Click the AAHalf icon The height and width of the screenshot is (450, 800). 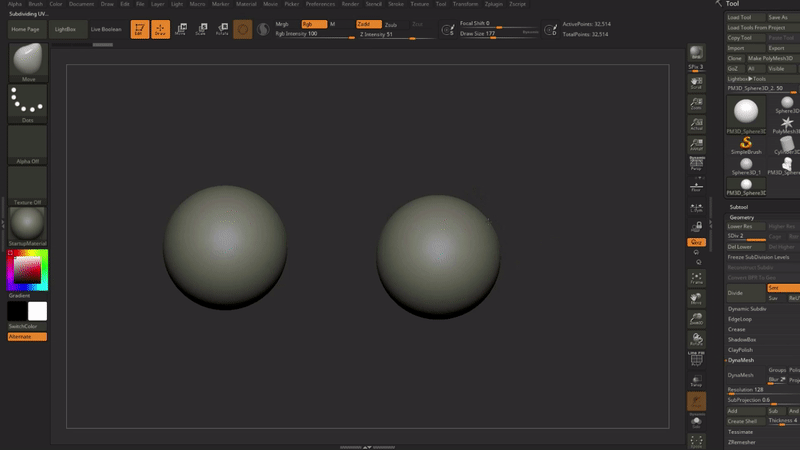click(696, 144)
